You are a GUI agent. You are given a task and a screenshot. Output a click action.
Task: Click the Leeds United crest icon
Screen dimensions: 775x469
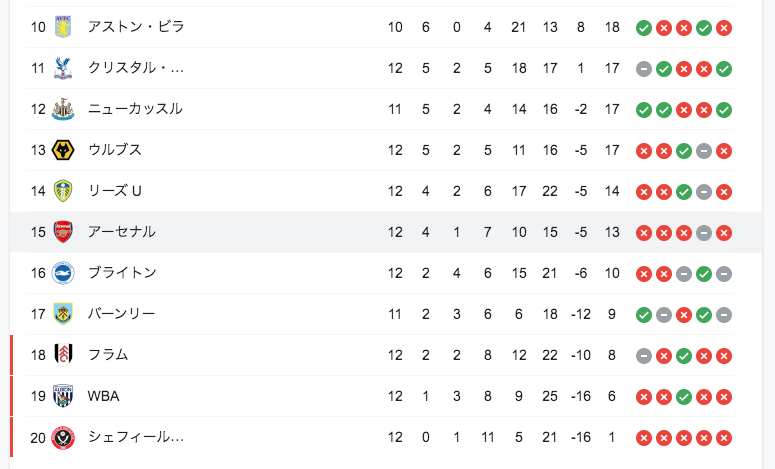point(63,191)
